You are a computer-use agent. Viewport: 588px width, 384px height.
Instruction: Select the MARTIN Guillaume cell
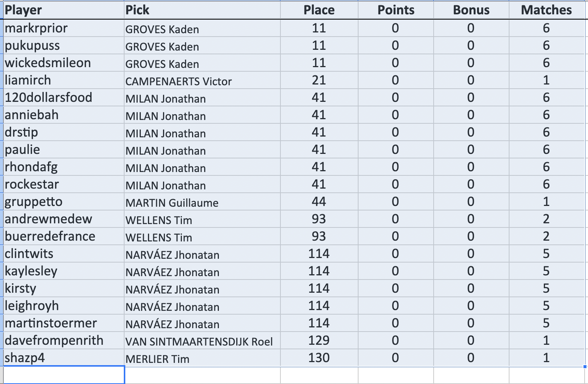(202, 202)
